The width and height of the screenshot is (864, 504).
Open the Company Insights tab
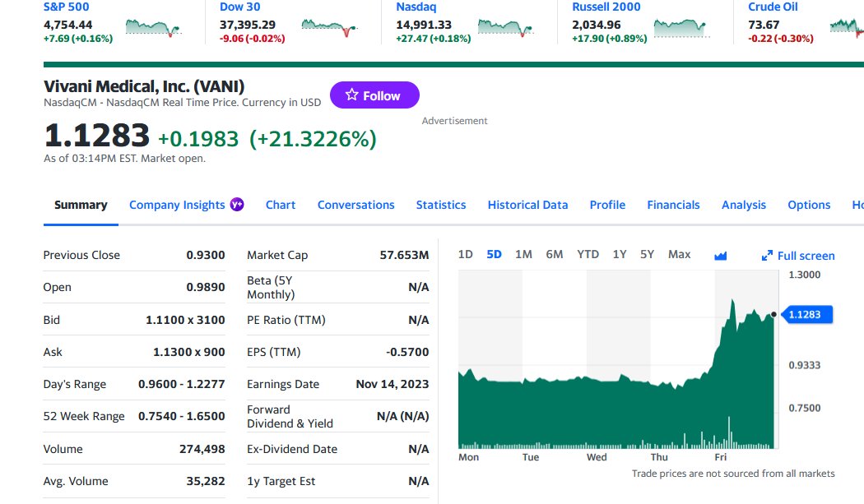point(177,205)
